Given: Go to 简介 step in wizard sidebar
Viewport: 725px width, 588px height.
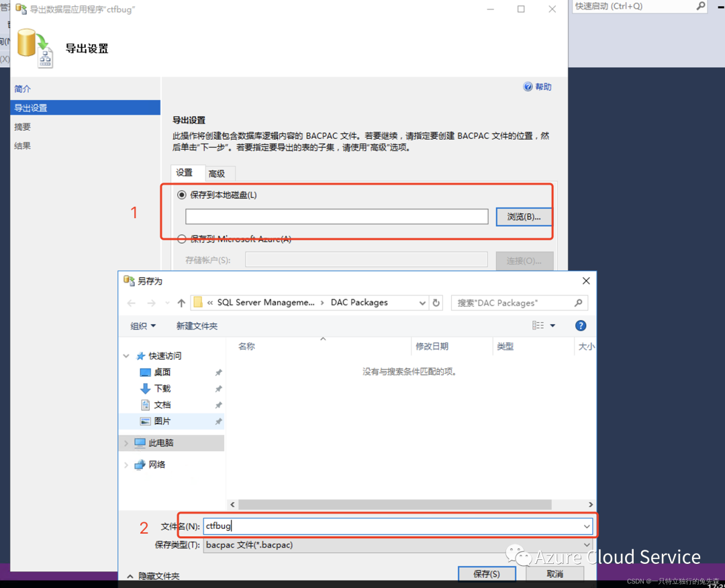Looking at the screenshot, I should coord(23,89).
